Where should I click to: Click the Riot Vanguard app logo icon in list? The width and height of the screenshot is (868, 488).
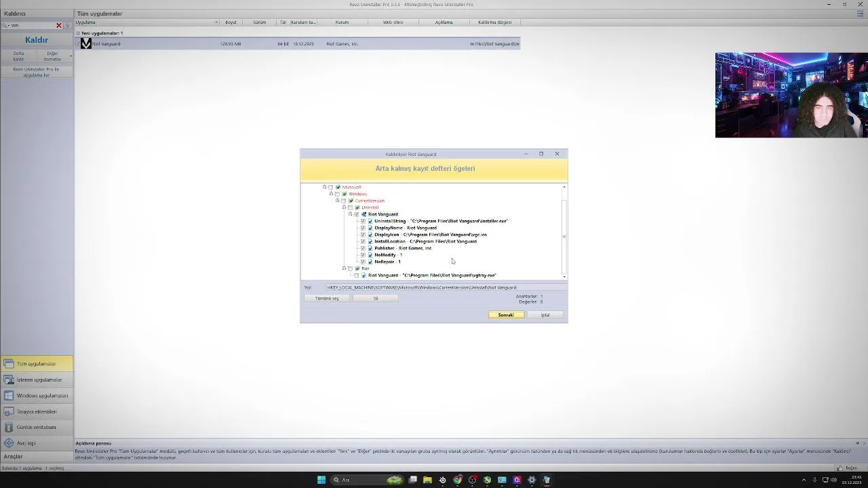86,43
